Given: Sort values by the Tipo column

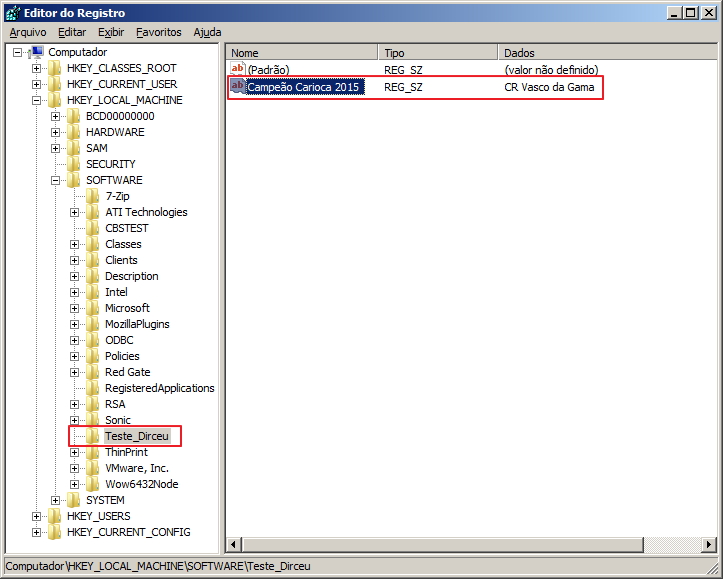Looking at the screenshot, I should 438,53.
